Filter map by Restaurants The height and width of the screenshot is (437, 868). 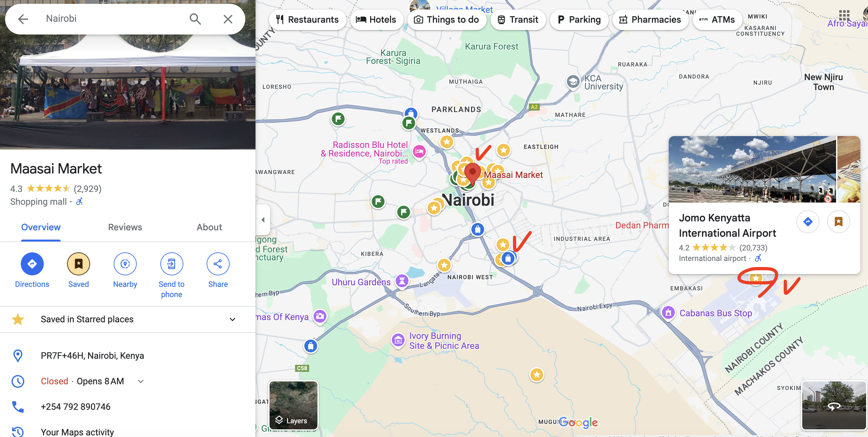307,19
